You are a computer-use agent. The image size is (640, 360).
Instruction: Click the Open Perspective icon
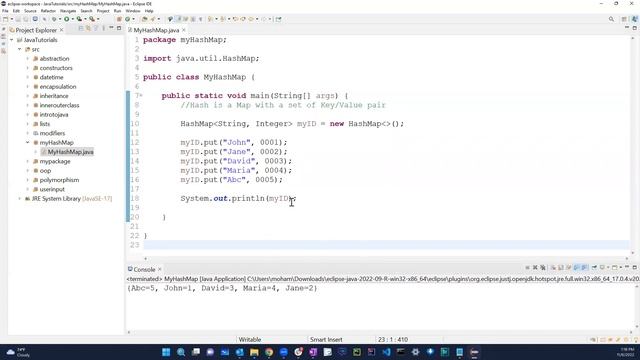coord(624,19)
